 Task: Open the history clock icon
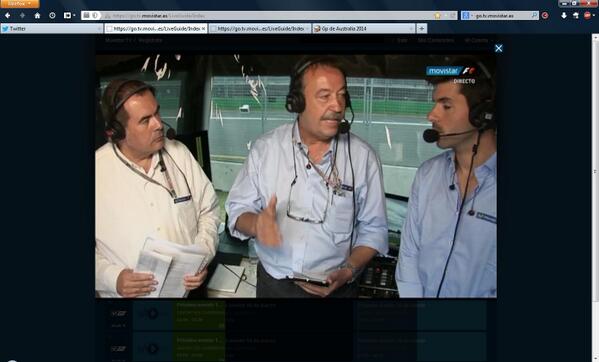click(52, 16)
